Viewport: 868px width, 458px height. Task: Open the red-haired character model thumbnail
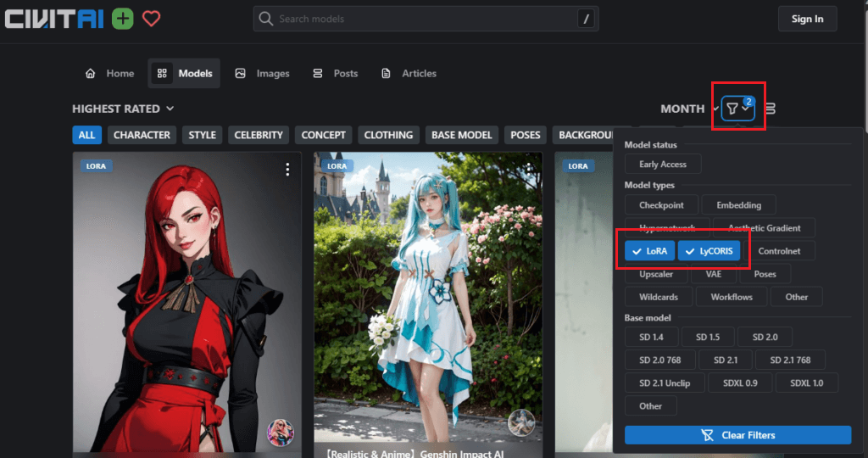(x=187, y=302)
